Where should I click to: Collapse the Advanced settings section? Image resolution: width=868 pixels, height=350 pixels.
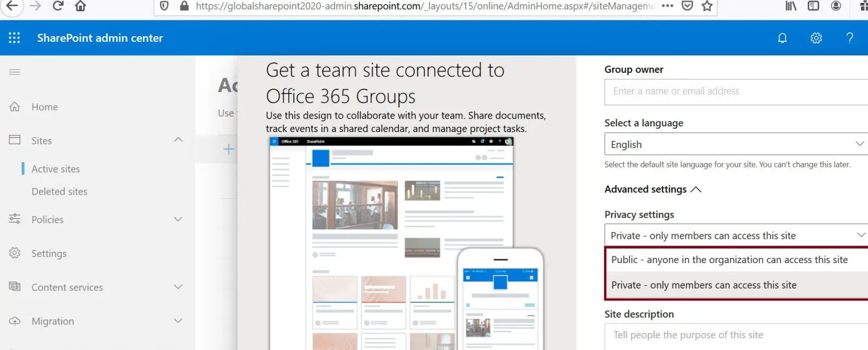point(696,190)
